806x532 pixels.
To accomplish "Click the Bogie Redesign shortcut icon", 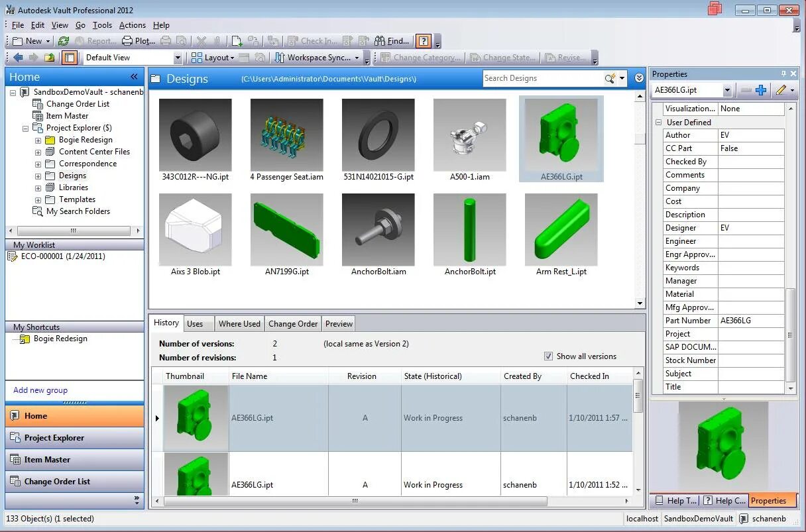I will (25, 339).
